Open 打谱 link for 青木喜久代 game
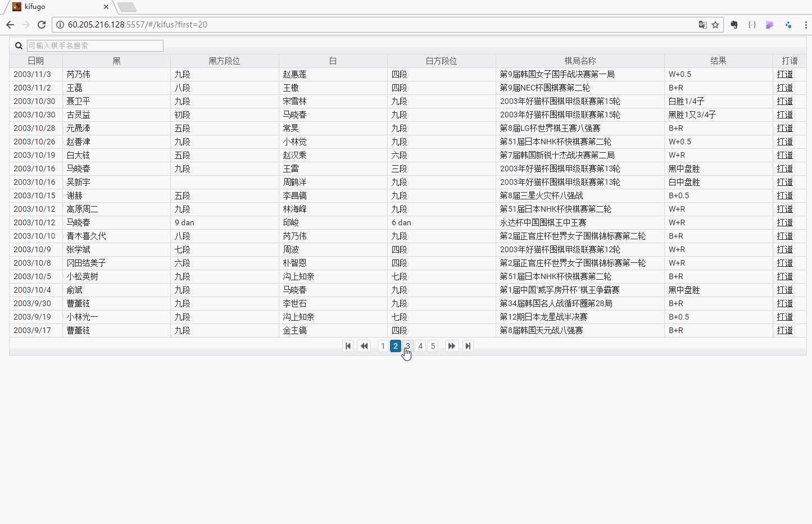Image resolution: width=812 pixels, height=524 pixels. coord(785,236)
